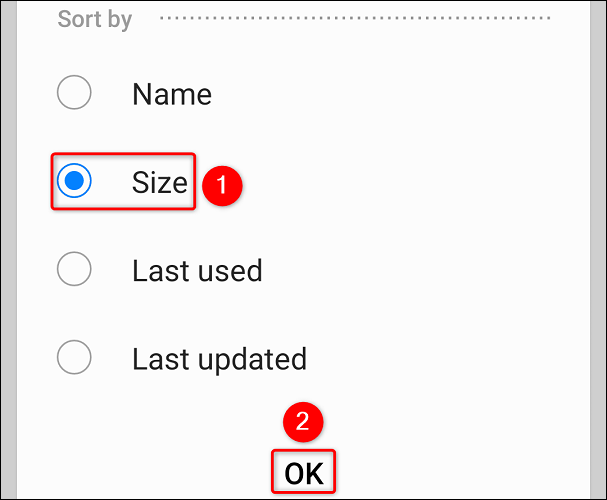Choose the Size radio button
Viewport: 607px width, 500px height.
click(75, 182)
